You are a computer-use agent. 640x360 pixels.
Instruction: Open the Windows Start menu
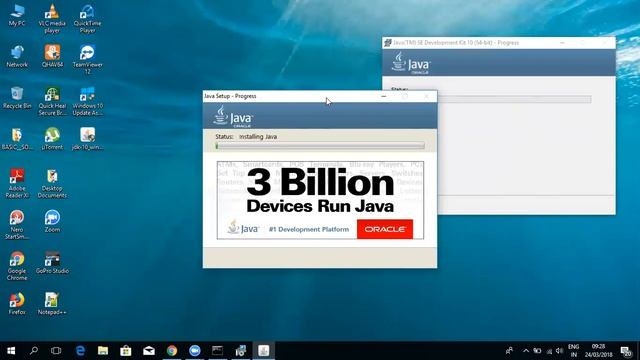tap(11, 351)
